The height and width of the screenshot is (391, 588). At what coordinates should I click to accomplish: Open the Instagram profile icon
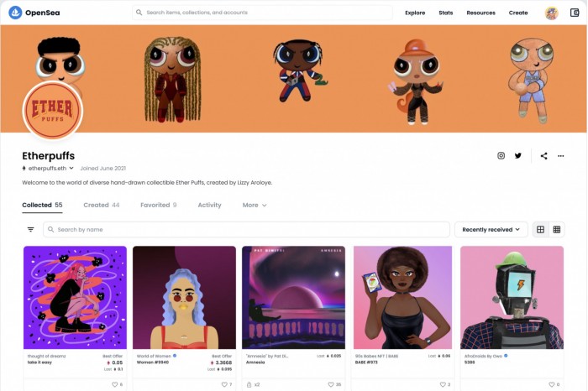501,156
